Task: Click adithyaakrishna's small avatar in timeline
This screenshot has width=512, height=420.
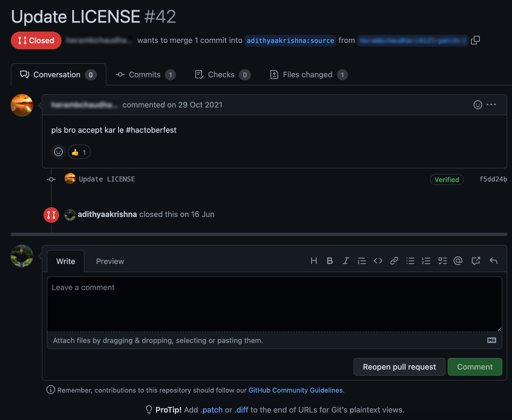Action: [70, 215]
